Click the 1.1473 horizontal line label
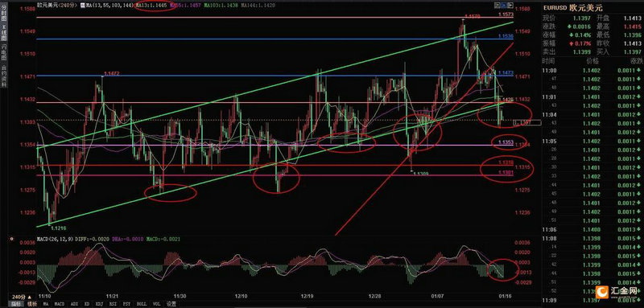 (x=506, y=72)
